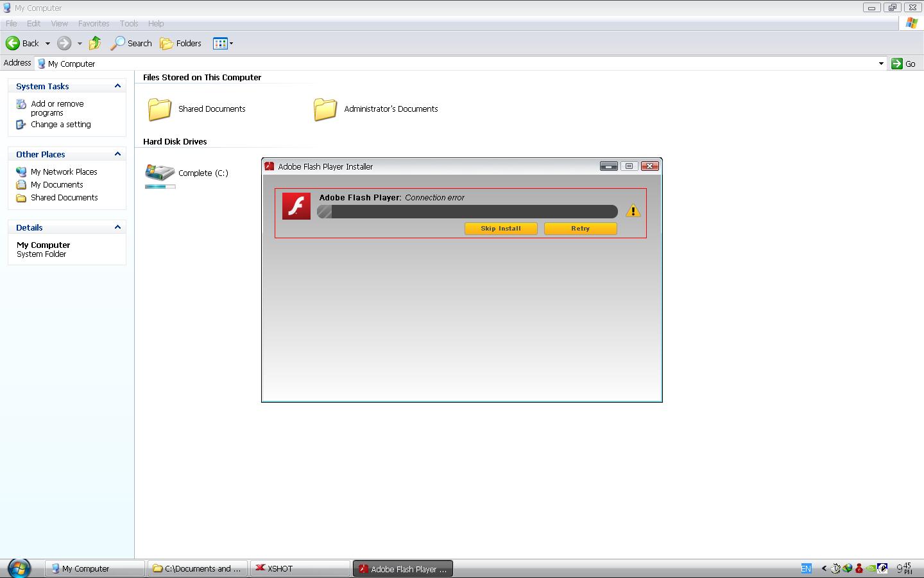This screenshot has height=578, width=924.
Task: Open the Search magnifier tool
Action: point(118,43)
